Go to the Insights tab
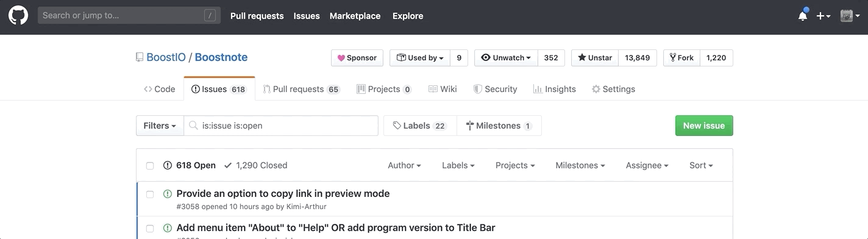 point(554,89)
